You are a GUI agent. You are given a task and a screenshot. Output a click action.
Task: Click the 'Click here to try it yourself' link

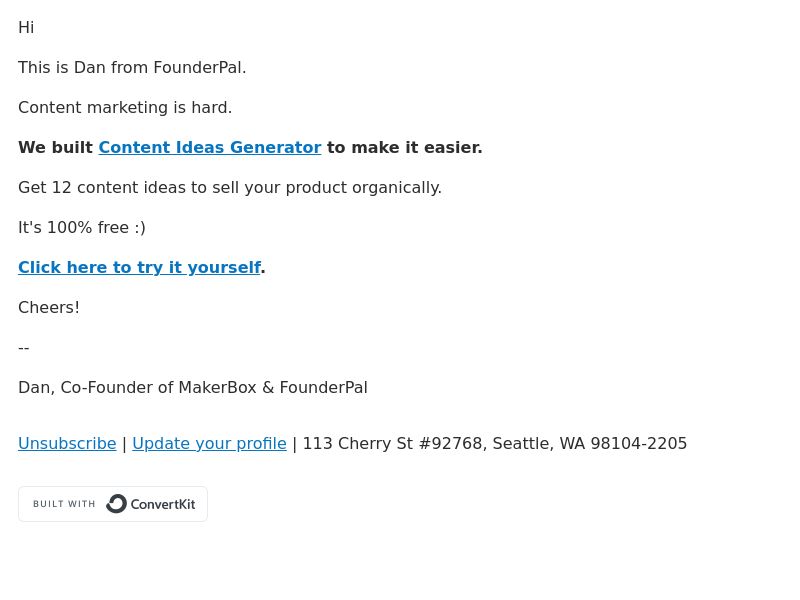(139, 267)
